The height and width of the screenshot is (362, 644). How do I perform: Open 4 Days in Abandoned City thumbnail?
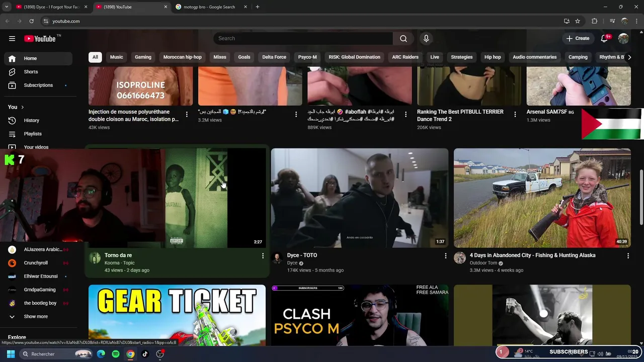click(x=542, y=198)
